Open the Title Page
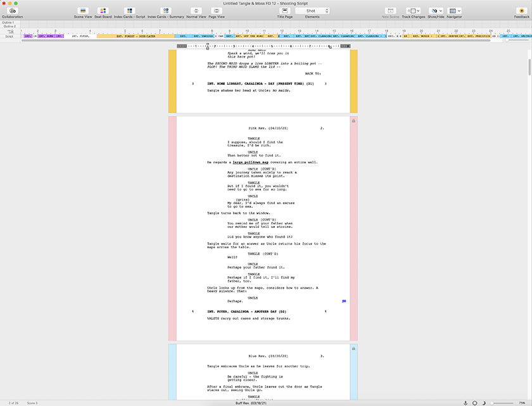Image resolution: width=532 pixels, height=406 pixels. [285, 11]
